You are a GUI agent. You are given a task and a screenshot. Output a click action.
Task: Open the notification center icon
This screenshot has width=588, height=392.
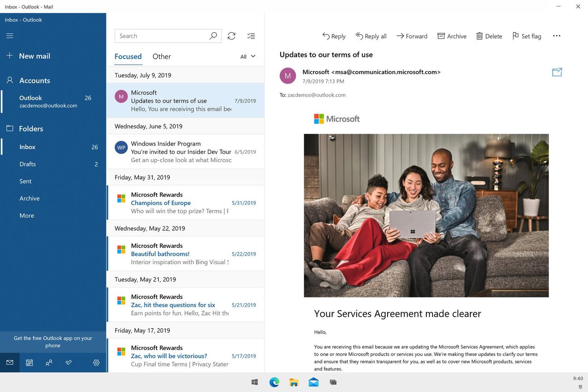click(580, 387)
